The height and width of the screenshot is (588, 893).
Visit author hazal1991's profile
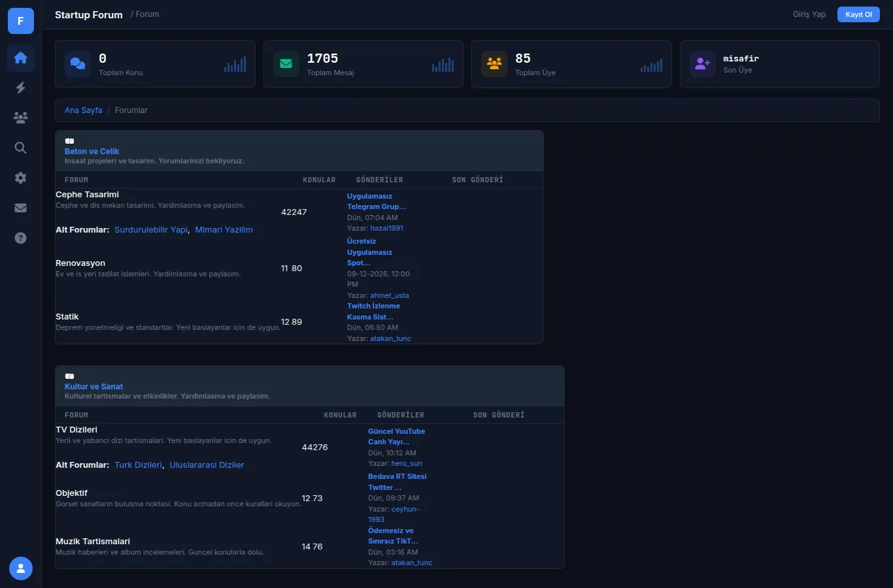pos(386,229)
